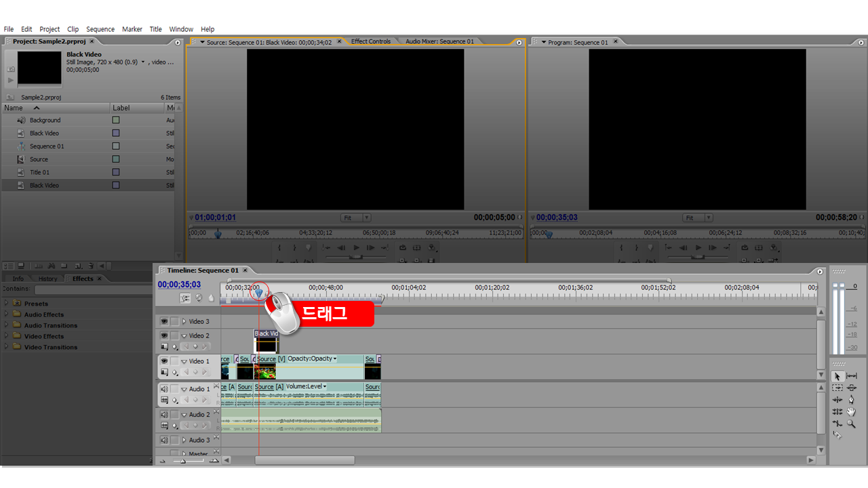The height and width of the screenshot is (488, 868).
Task: Click Title 01 label color swatch
Action: coord(116,172)
